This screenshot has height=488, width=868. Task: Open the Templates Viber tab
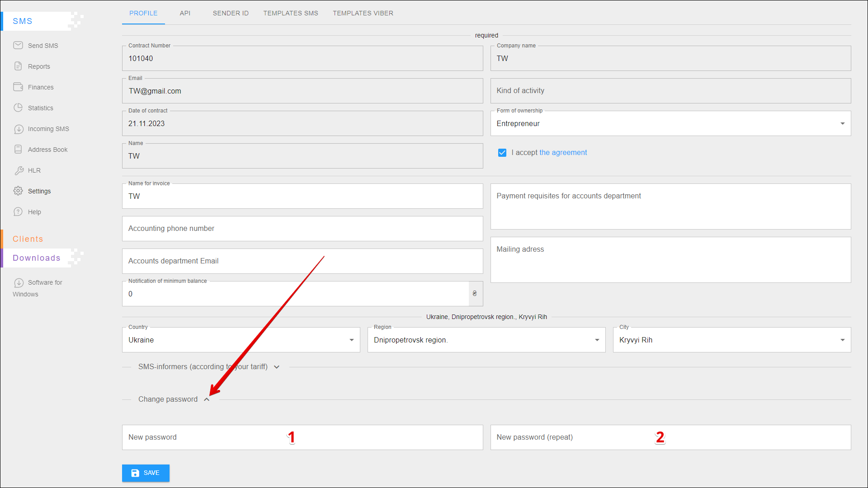[363, 13]
